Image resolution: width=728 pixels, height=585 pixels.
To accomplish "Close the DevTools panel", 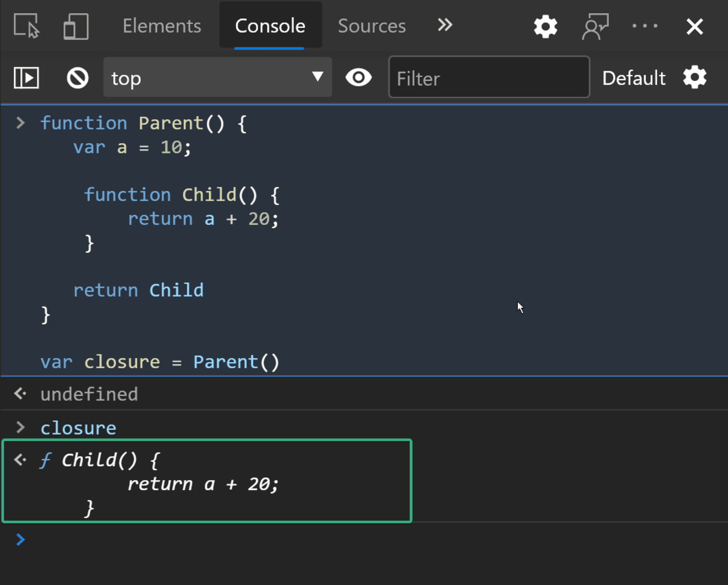I will pyautogui.click(x=695, y=26).
